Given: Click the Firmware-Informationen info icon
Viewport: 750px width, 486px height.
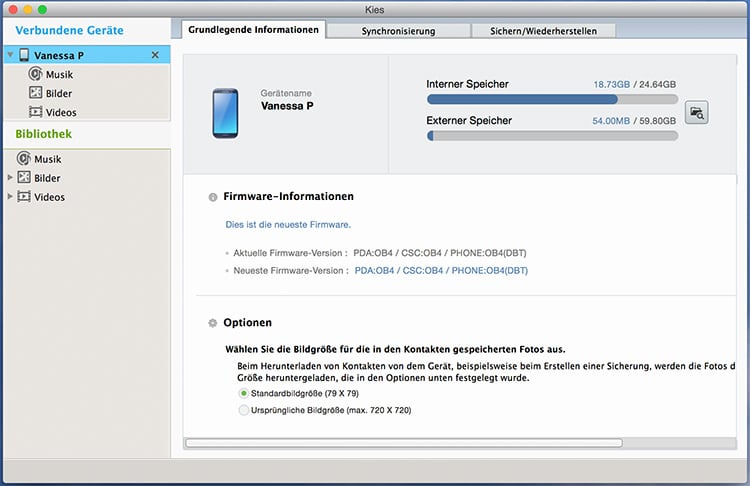Looking at the screenshot, I should click(x=213, y=197).
